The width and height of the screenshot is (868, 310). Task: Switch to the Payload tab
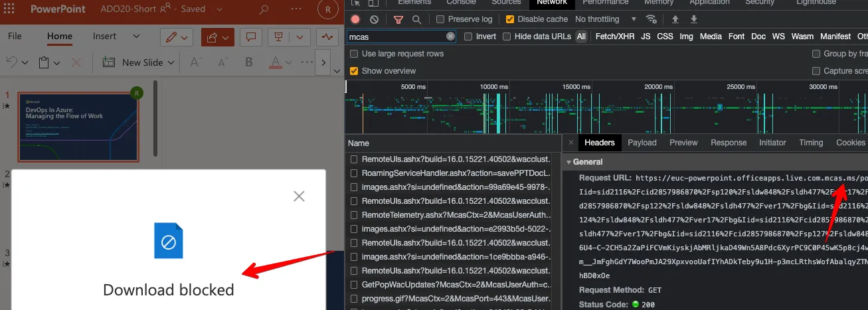(x=642, y=143)
